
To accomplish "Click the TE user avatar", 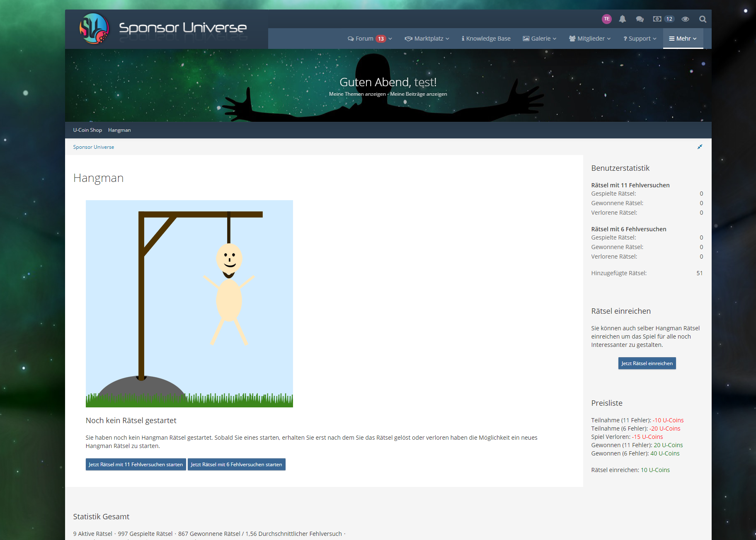I will point(606,19).
